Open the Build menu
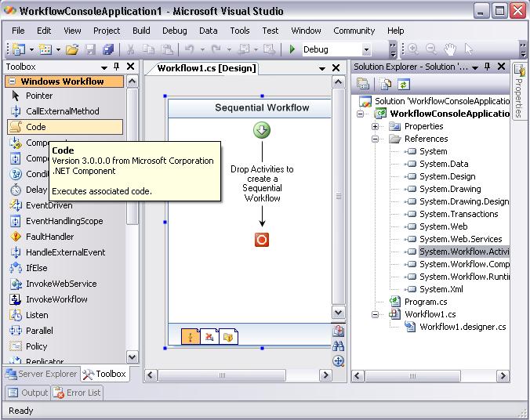This screenshot has height=420, width=530. (141, 31)
